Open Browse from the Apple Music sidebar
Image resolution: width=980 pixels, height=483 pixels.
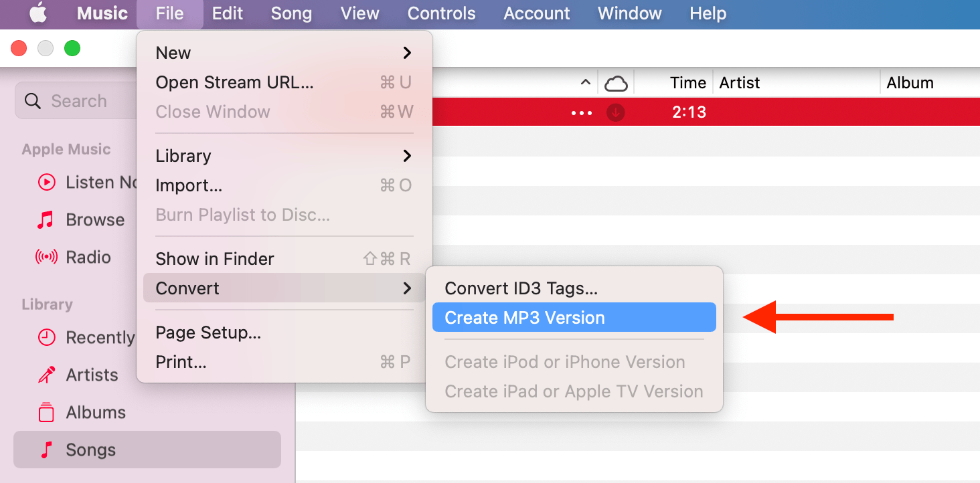(94, 219)
